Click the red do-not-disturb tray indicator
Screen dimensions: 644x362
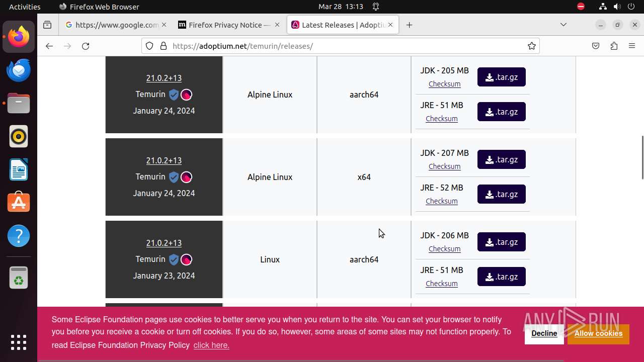[581, 7]
